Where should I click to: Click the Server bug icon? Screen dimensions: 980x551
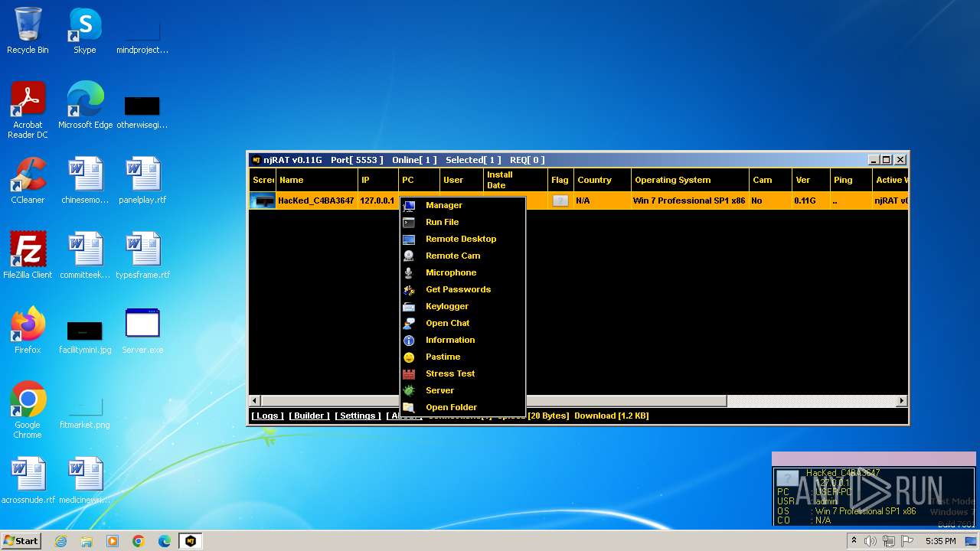point(409,390)
